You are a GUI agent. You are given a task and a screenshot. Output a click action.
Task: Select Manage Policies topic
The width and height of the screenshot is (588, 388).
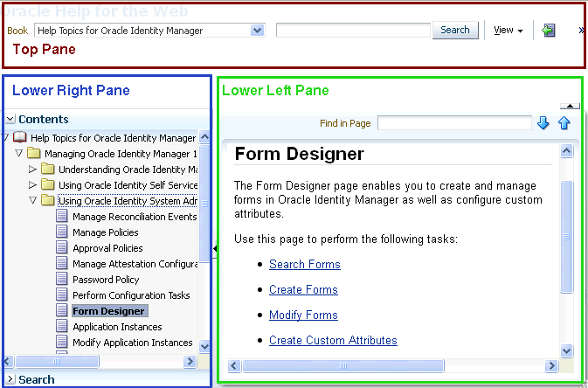click(106, 232)
